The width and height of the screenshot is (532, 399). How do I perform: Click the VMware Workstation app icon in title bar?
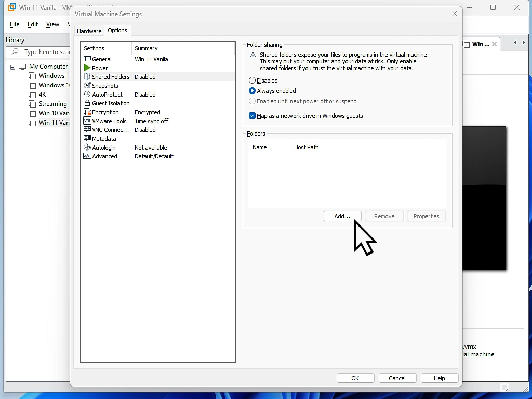[x=12, y=7]
